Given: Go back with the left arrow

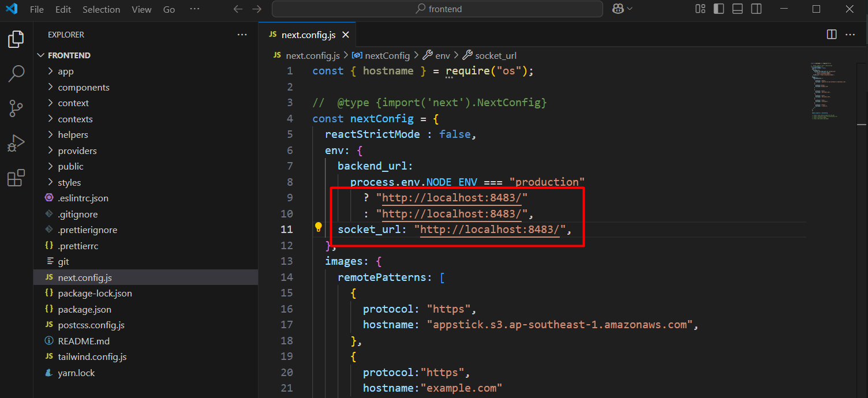Looking at the screenshot, I should point(237,9).
